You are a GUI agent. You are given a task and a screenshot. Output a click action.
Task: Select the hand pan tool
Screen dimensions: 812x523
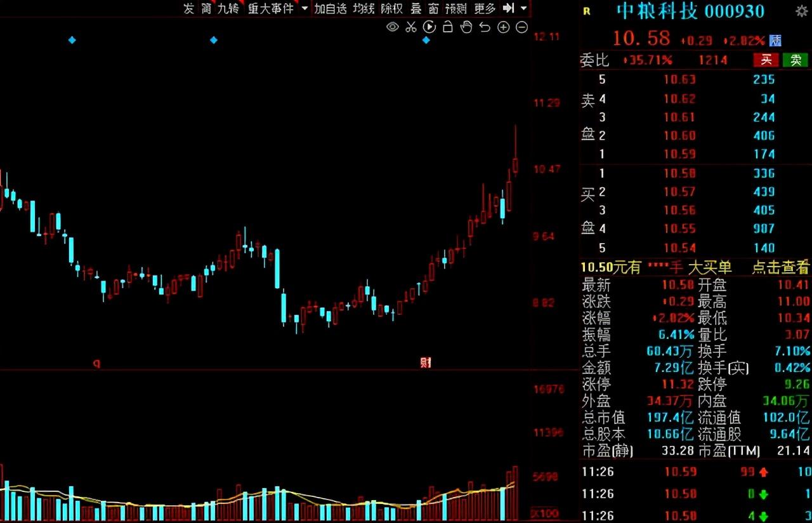466,27
